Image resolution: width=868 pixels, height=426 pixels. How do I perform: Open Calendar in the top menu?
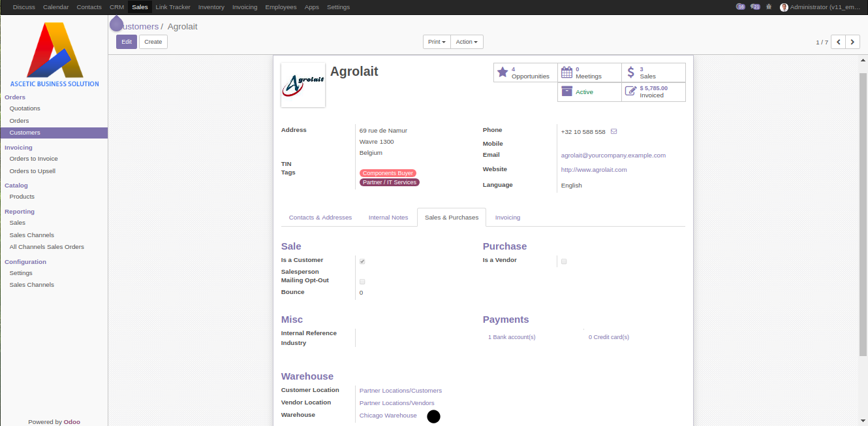tap(55, 7)
